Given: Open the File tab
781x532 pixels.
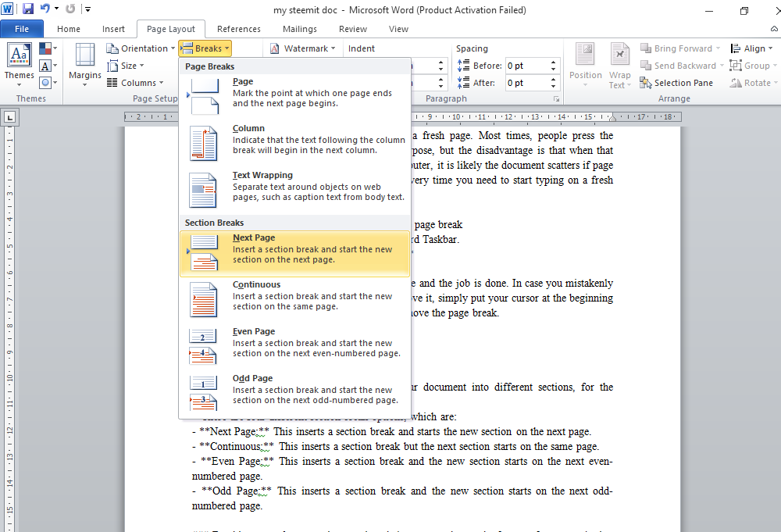Looking at the screenshot, I should 22,29.
